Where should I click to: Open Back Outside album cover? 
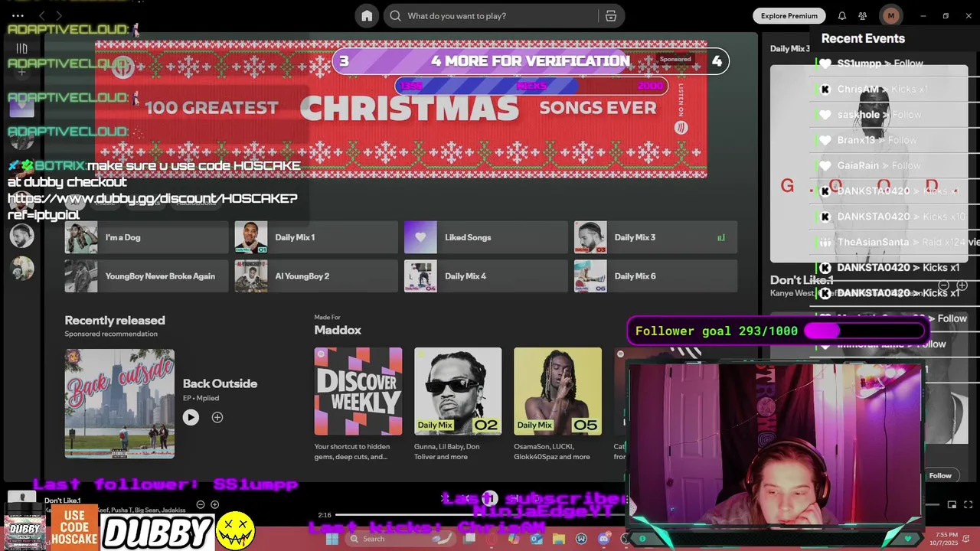(x=119, y=403)
